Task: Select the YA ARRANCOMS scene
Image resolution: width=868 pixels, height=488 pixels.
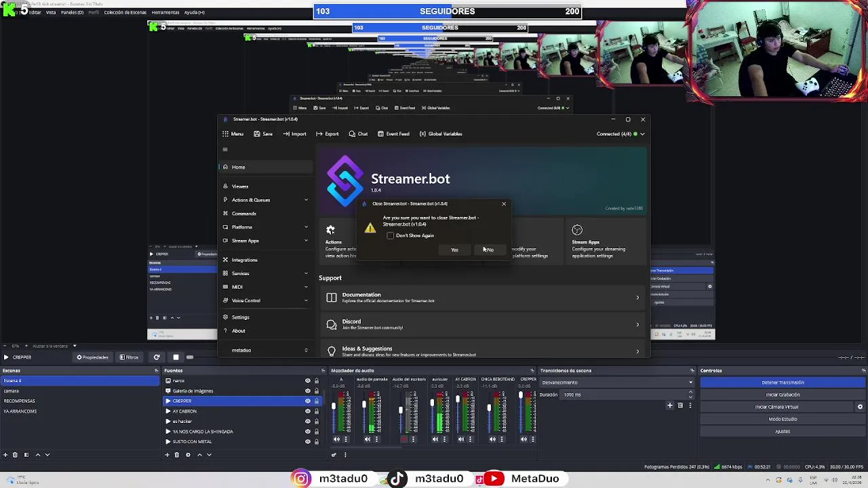Action: click(80, 411)
